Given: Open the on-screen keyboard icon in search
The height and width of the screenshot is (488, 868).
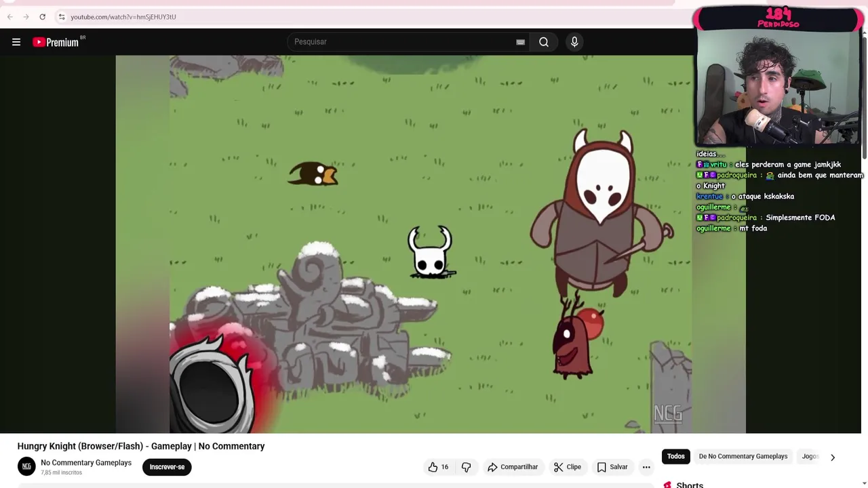Looking at the screenshot, I should point(520,42).
